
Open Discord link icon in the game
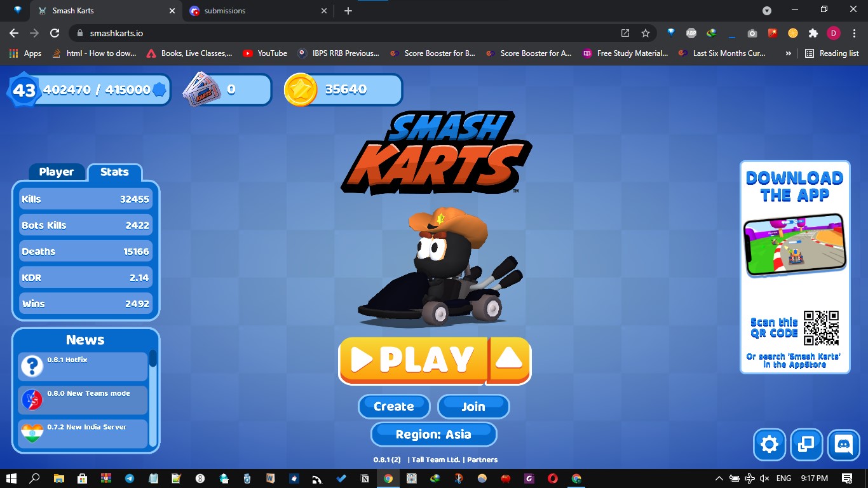click(x=844, y=444)
